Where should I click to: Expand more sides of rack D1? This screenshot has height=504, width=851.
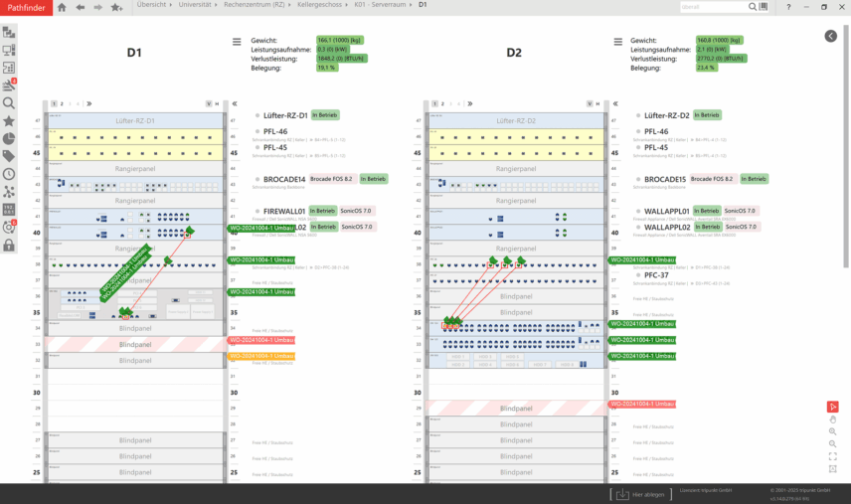pyautogui.click(x=89, y=103)
